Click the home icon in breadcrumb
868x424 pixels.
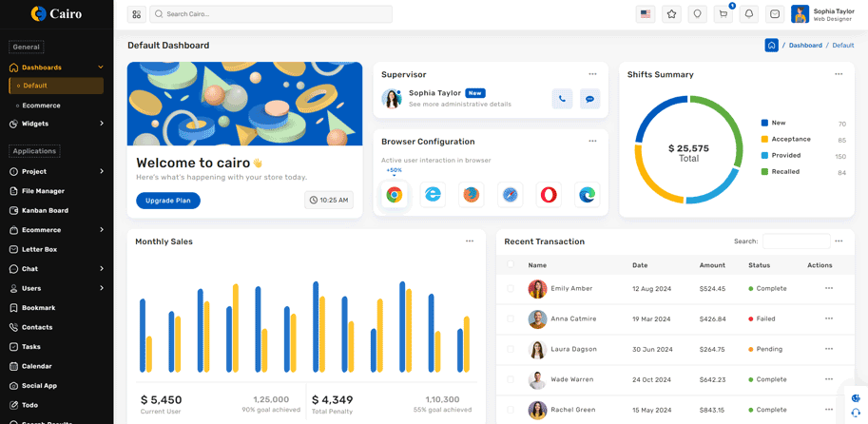[x=771, y=46]
